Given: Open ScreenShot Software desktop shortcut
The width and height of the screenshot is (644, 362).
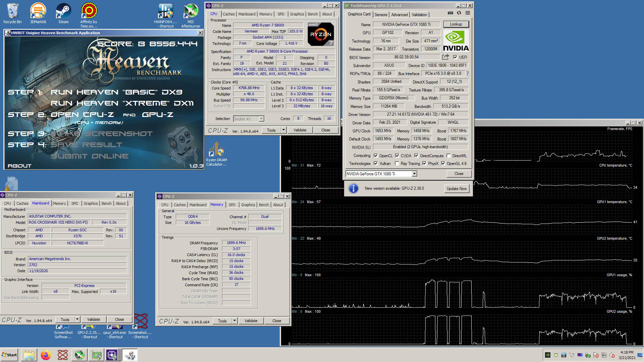Looking at the screenshot, I should (63, 332).
